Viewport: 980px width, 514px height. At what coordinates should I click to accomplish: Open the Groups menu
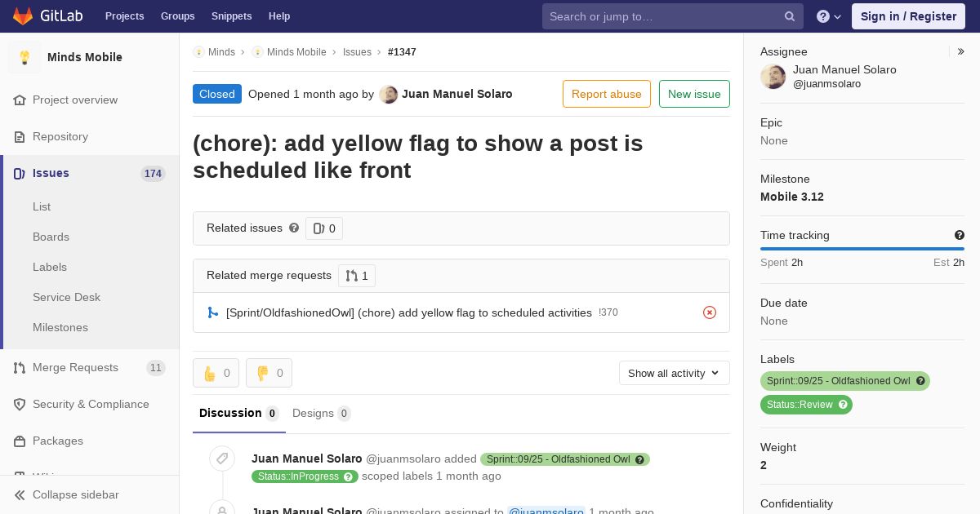pos(177,16)
